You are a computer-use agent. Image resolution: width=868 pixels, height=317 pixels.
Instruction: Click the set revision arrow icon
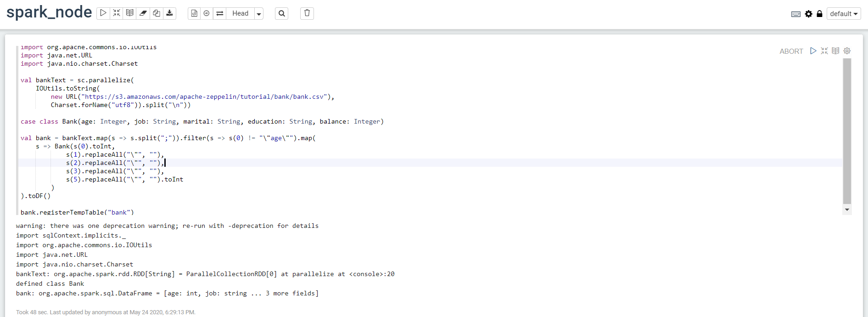207,13
